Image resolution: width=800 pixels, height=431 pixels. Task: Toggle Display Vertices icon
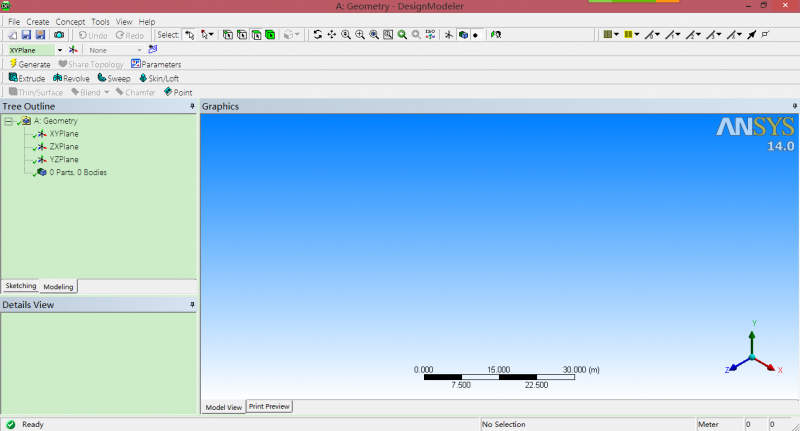tap(765, 35)
